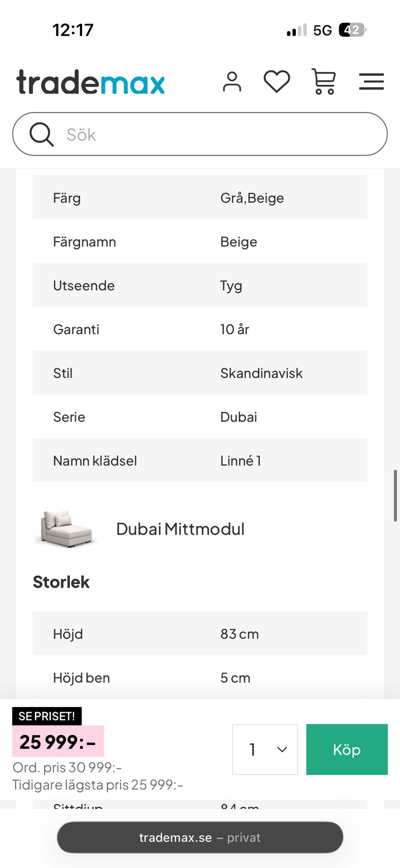
Task: Open the wishlist heart icon
Action: point(277,81)
